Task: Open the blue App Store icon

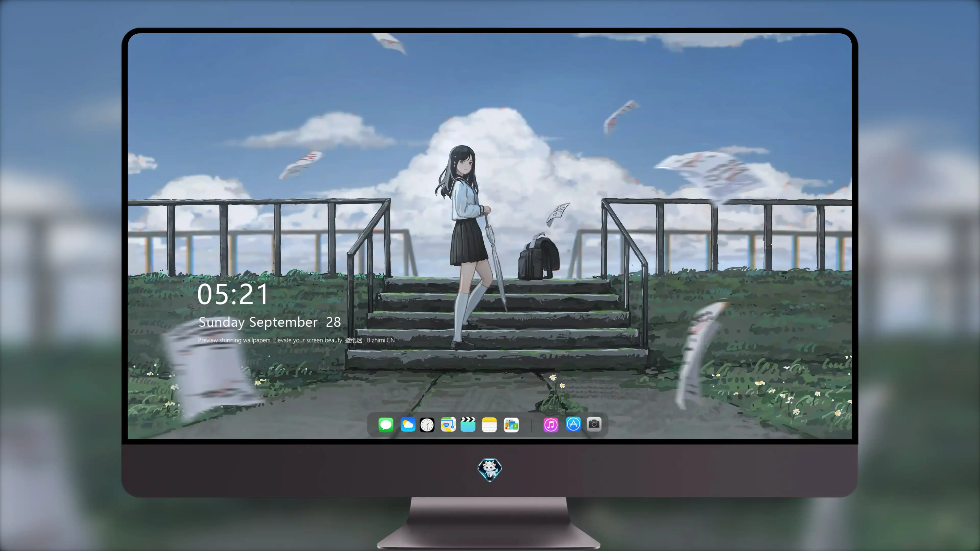Action: (x=573, y=424)
